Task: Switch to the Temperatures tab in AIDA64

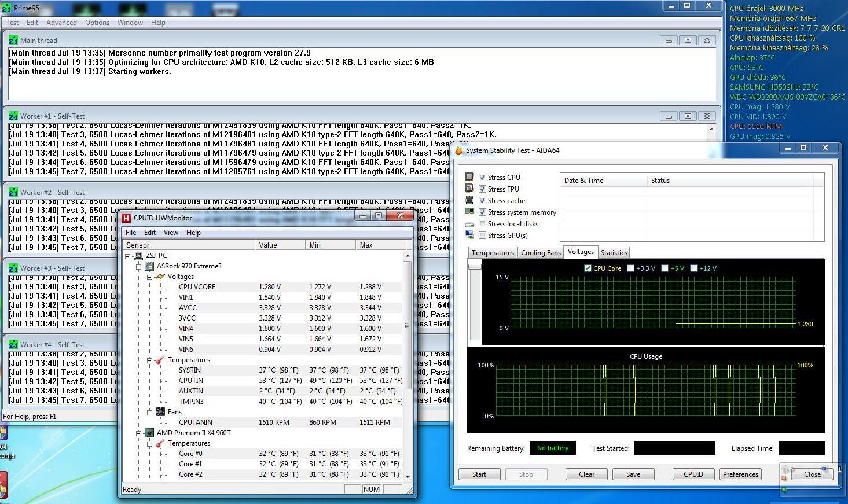Action: (493, 253)
